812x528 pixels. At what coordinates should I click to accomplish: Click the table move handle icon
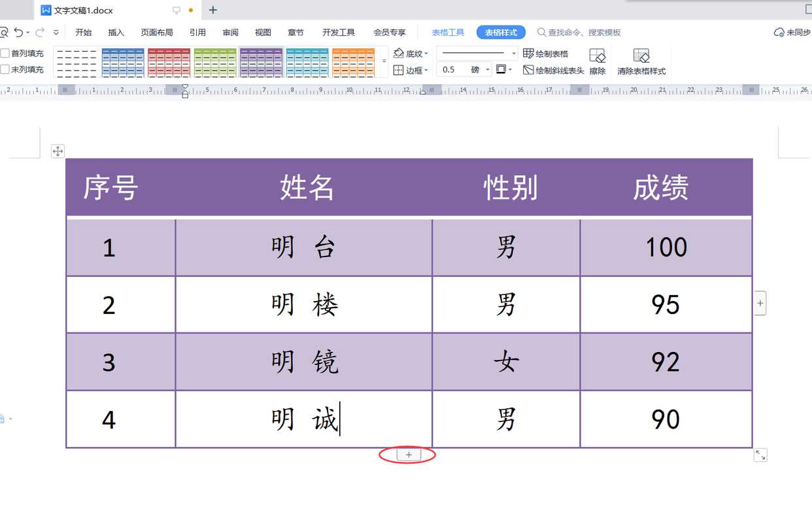[x=58, y=151]
